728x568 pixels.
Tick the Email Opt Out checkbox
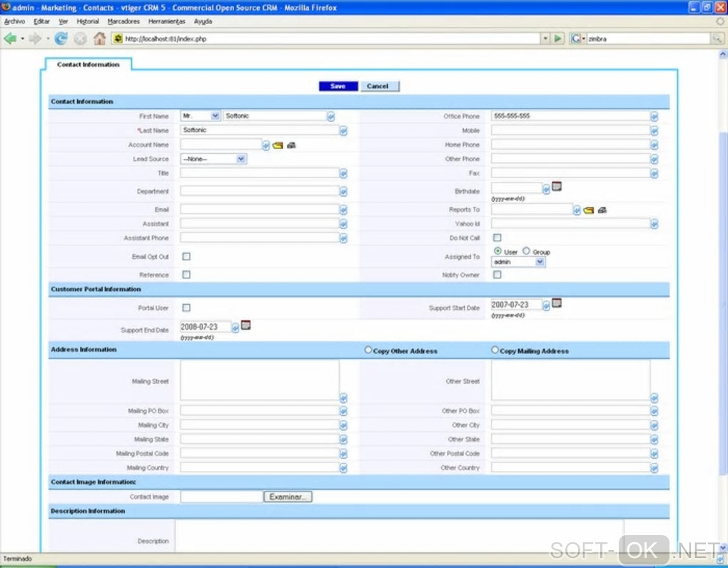[x=186, y=257]
